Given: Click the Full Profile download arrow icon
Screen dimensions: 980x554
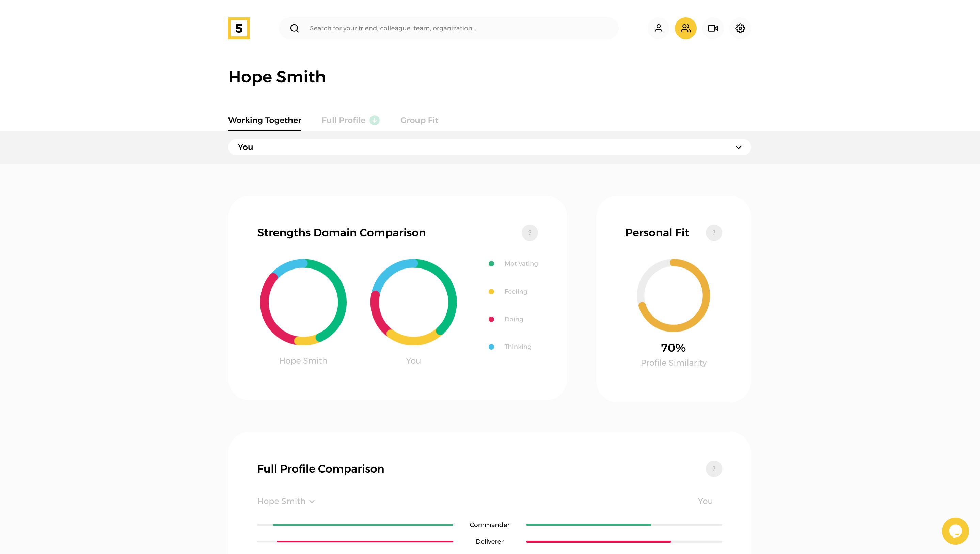Looking at the screenshot, I should click(374, 120).
